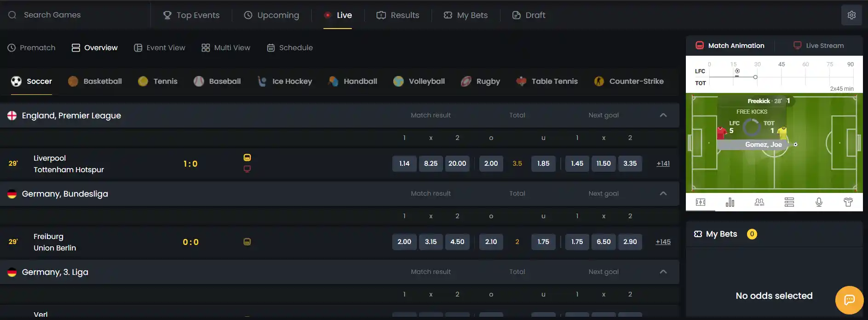Pick no next goal odds 11.50
Screen dimensions: 868x320
tap(604, 163)
